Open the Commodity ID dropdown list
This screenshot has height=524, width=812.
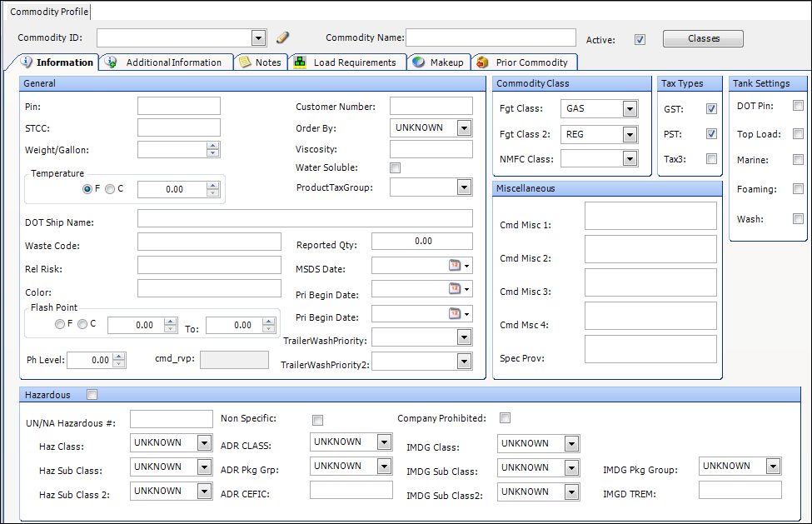pyautogui.click(x=257, y=37)
